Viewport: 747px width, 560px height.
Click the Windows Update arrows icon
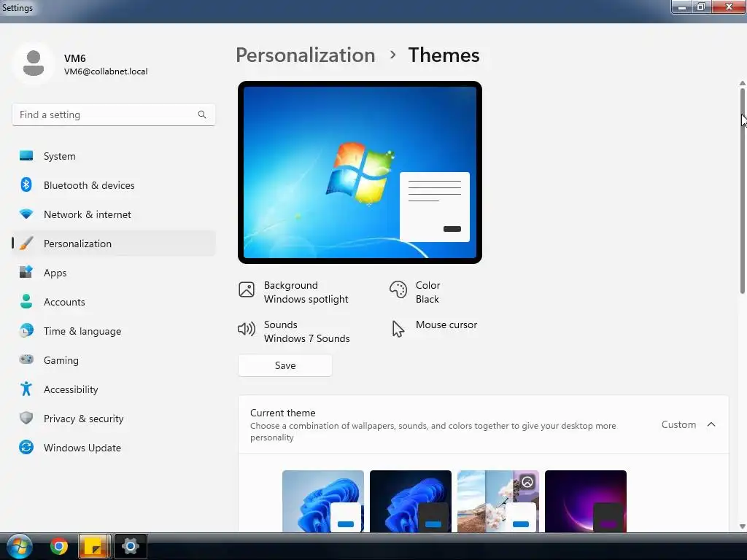pos(26,447)
